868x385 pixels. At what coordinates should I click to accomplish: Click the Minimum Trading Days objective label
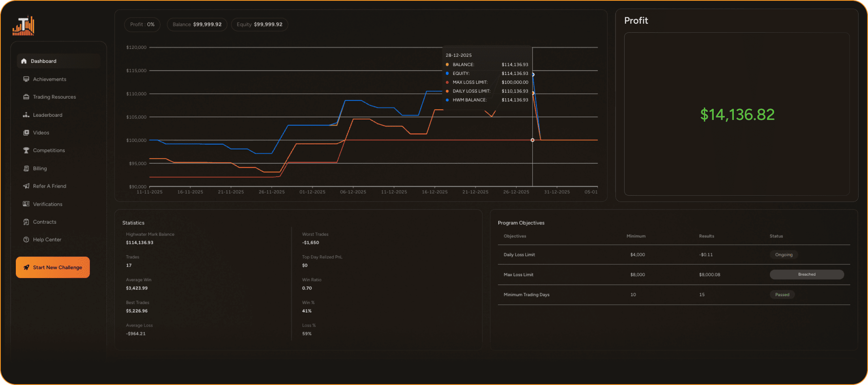[x=526, y=295]
